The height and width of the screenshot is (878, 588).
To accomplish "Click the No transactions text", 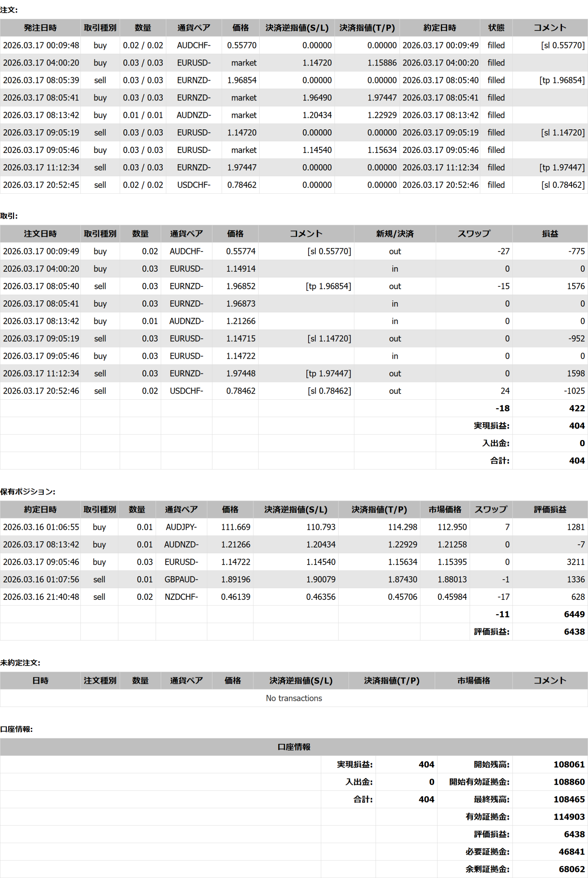I will point(293,698).
